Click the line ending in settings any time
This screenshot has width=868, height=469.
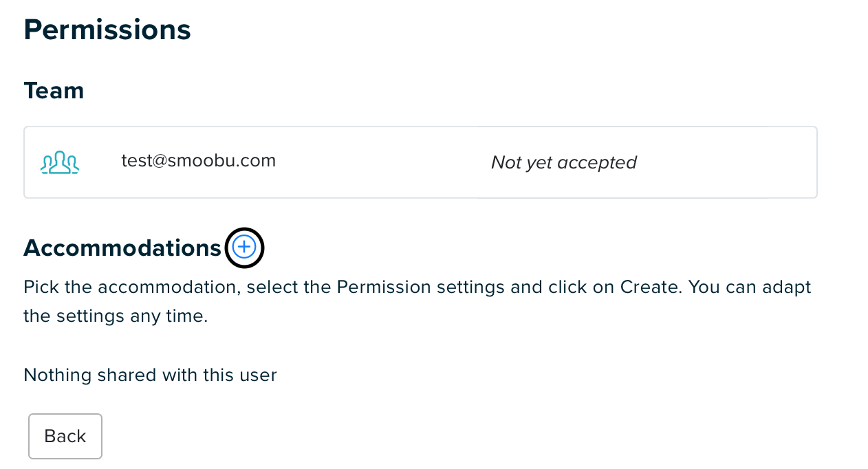point(116,316)
